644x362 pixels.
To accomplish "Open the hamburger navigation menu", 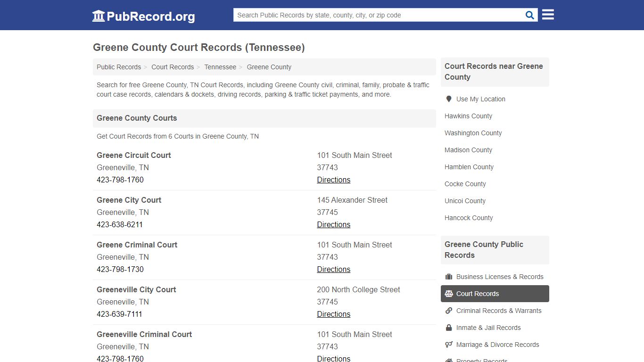I will (x=547, y=14).
